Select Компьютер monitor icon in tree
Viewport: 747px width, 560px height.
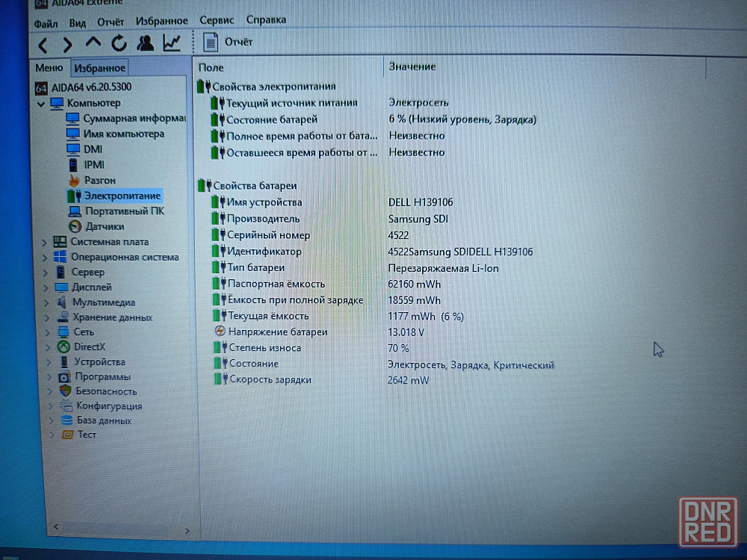[57, 103]
